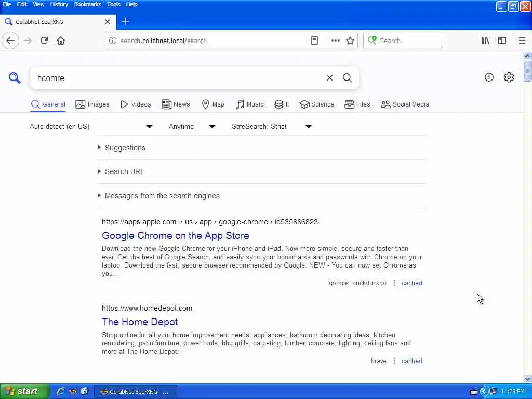Image resolution: width=532 pixels, height=399 pixels.
Task: Open result options dots next to google duckduckgo
Action: [x=394, y=283]
